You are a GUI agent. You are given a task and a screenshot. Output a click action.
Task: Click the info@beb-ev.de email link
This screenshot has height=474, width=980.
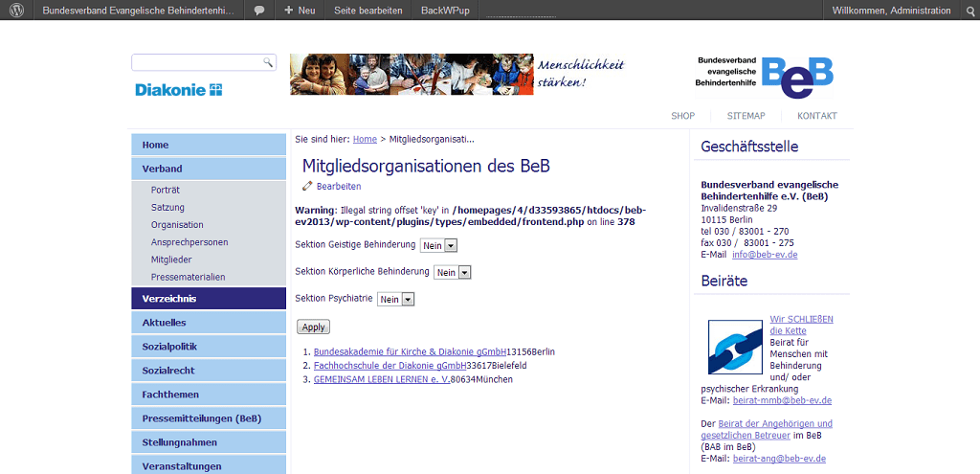[765, 255]
